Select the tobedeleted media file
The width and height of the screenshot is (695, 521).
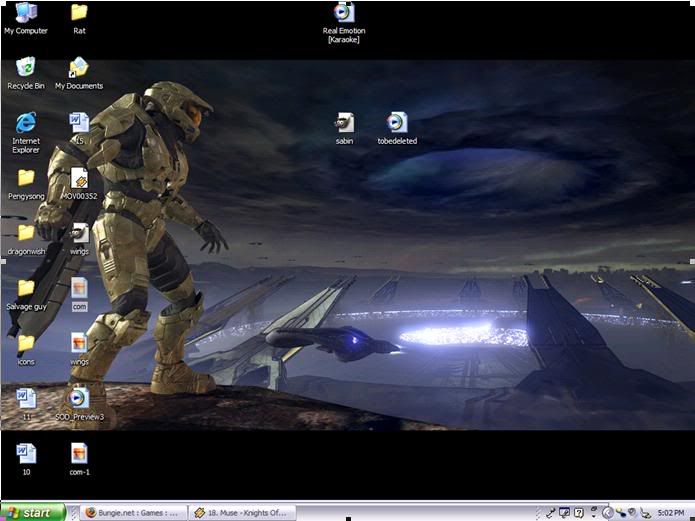tap(397, 129)
